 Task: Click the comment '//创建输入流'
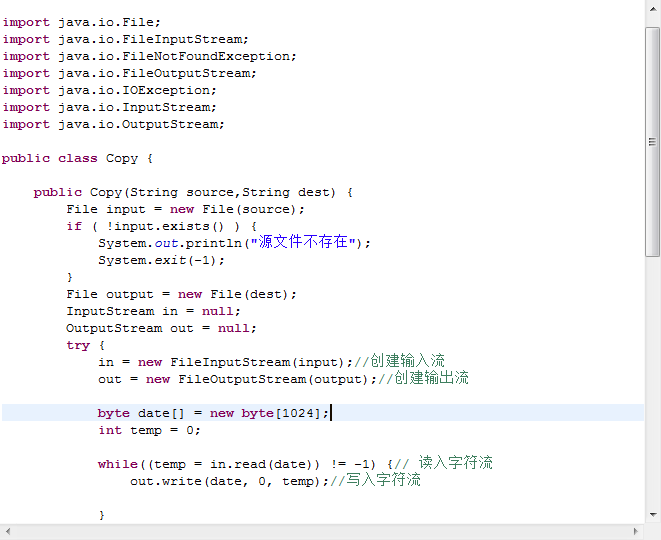tap(400, 361)
